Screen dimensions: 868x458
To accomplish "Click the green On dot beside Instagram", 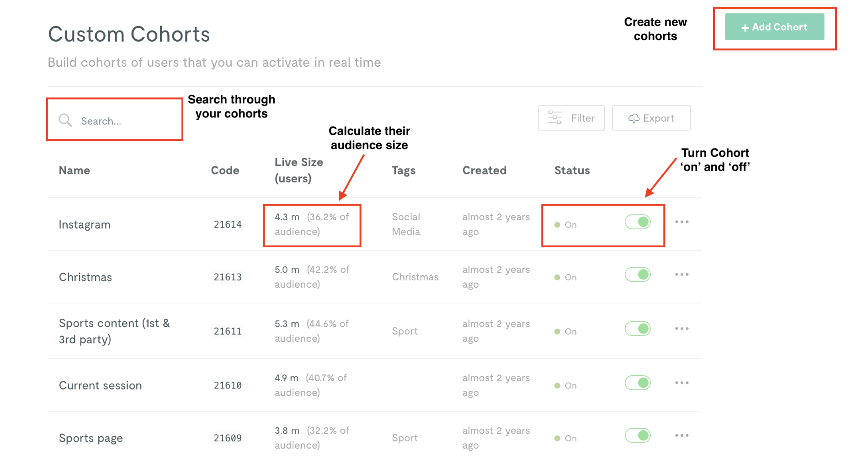I will coord(558,224).
